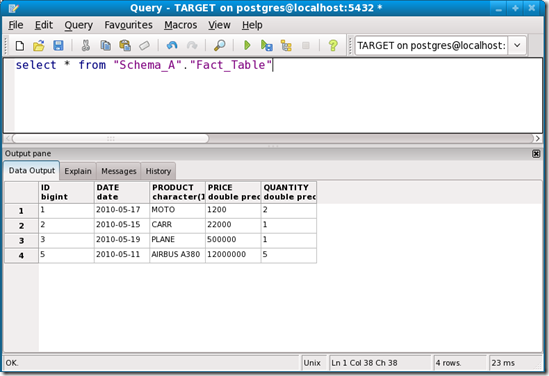Clear the edit window with eraser icon
This screenshot has height=376, width=549.
(144, 46)
